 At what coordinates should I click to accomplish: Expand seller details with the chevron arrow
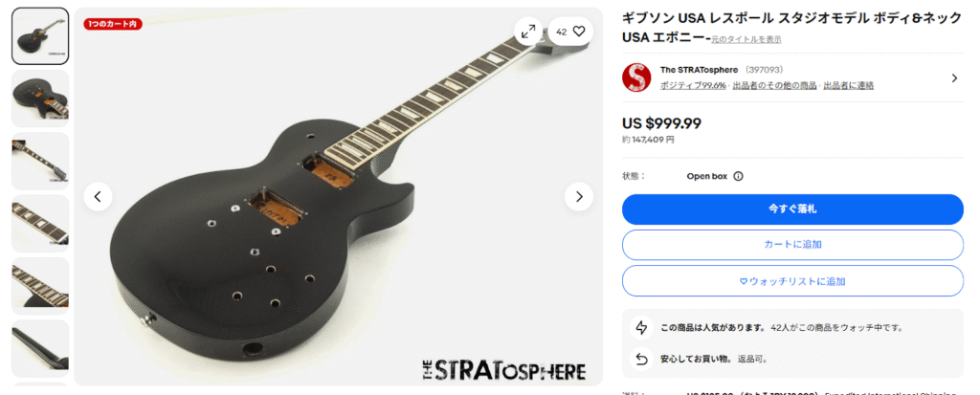click(954, 78)
